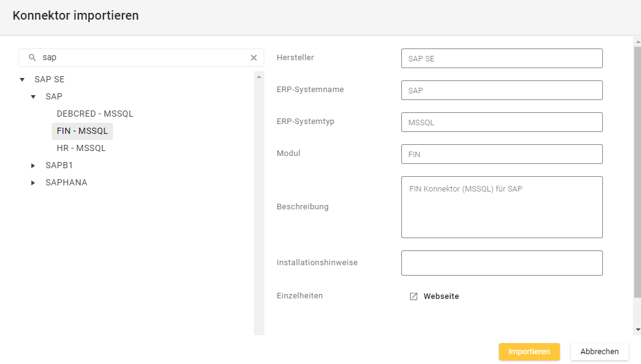Open the Webseite link
Image resolution: width=641 pixels, height=364 pixels.
[441, 296]
